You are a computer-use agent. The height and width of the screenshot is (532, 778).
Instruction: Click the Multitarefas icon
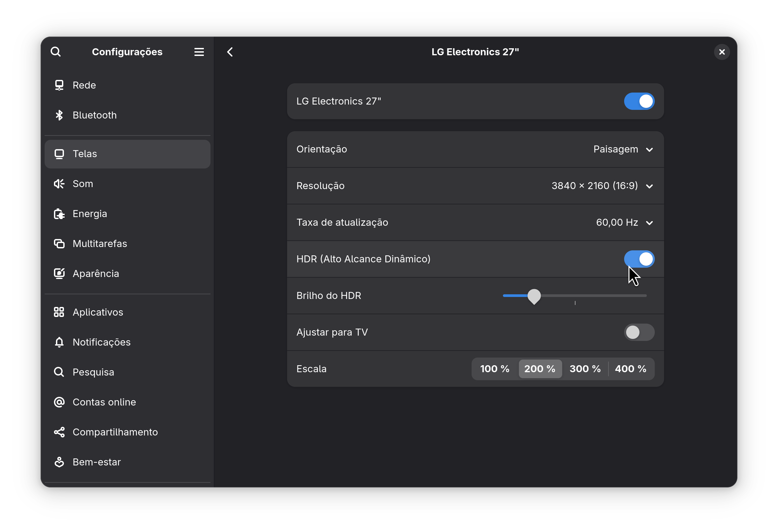(x=59, y=244)
